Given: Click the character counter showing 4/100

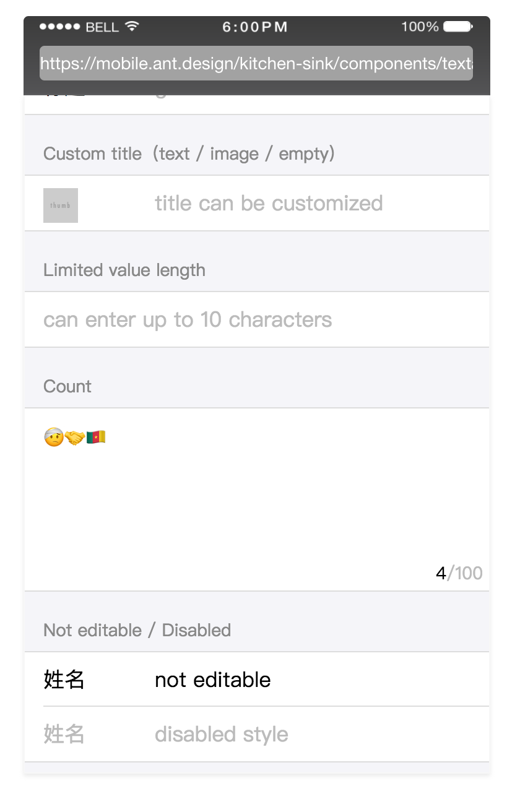Looking at the screenshot, I should [459, 572].
